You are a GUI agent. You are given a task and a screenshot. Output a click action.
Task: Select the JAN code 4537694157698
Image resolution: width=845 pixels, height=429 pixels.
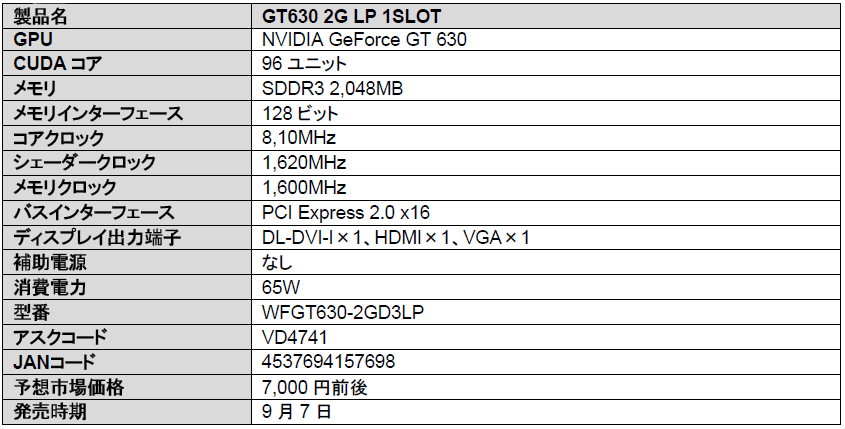(x=327, y=361)
